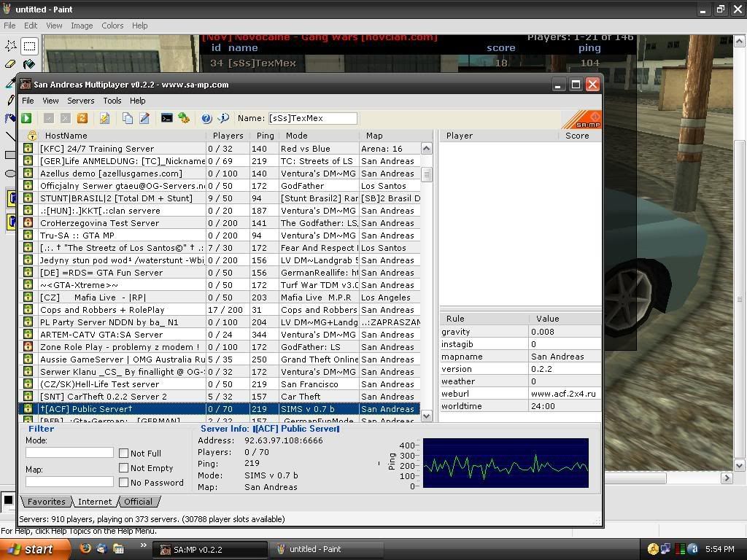Viewport: 747px width, 560px height.
Task: Click the orange Refresh server icon
Action: 82,118
